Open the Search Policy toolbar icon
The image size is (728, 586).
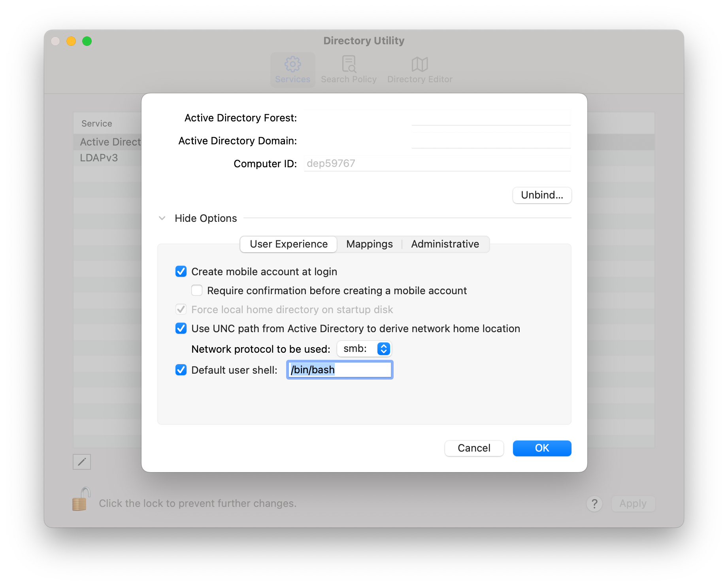[349, 70]
